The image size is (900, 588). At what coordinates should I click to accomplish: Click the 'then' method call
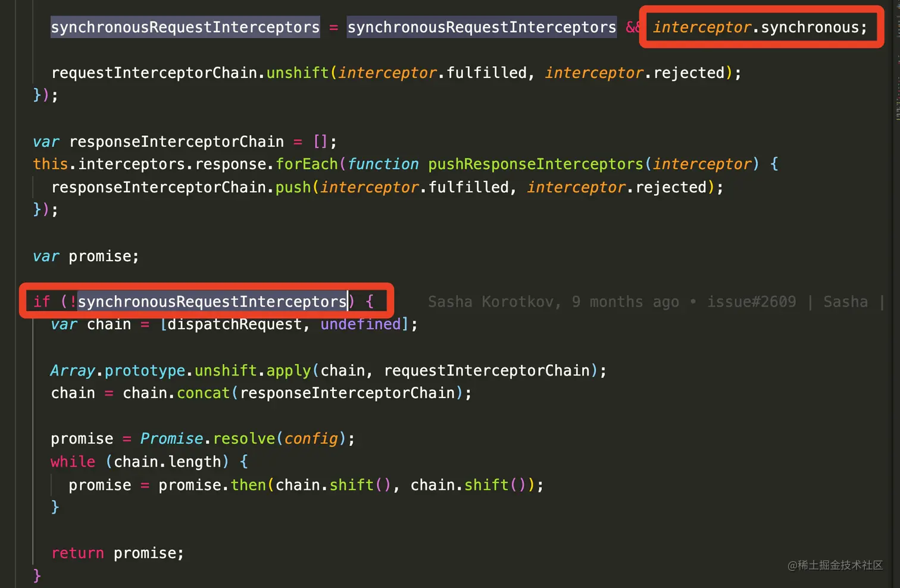(248, 485)
